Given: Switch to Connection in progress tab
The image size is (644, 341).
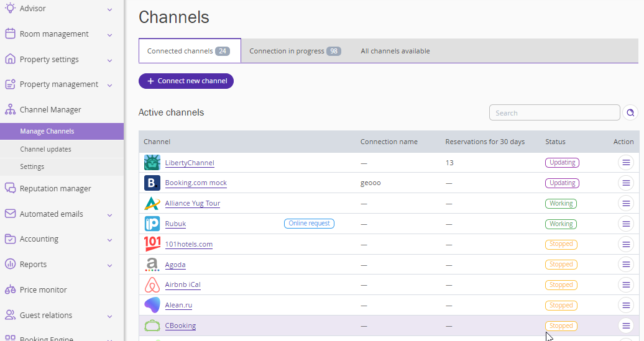Looking at the screenshot, I should pos(295,51).
